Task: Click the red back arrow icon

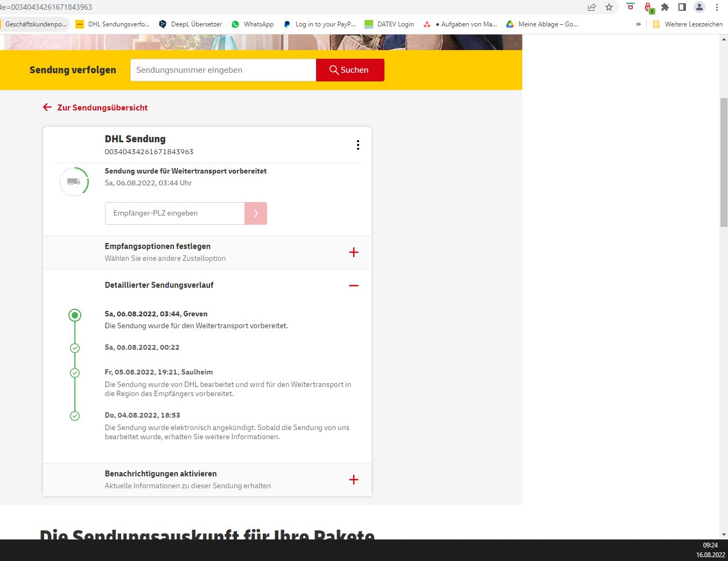Action: tap(47, 107)
